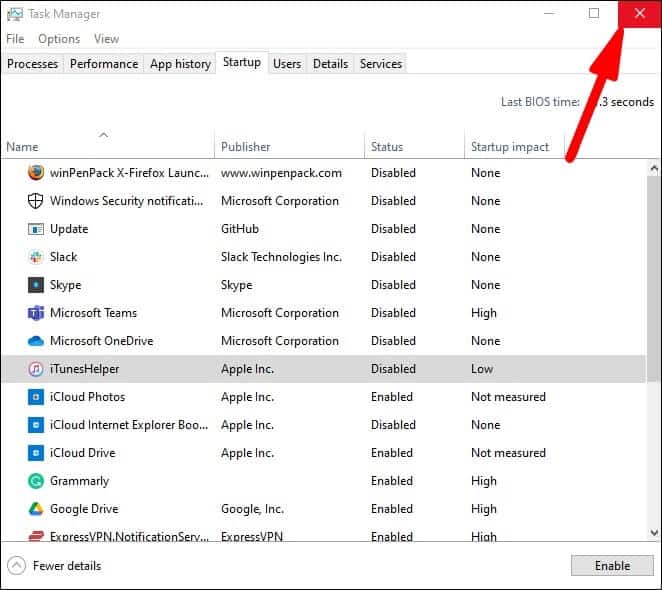662x590 pixels.
Task: Select the ExpressVPN.NotificationServ... name
Action: [129, 536]
